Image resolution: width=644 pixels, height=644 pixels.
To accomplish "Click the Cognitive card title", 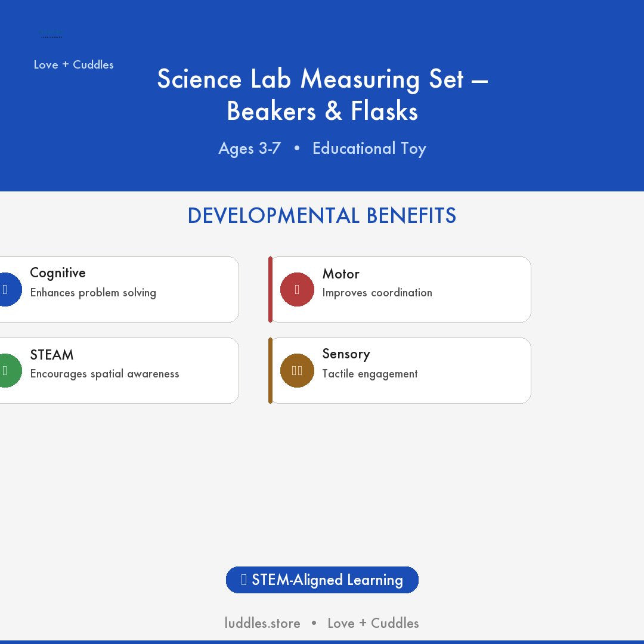I will (x=58, y=273).
